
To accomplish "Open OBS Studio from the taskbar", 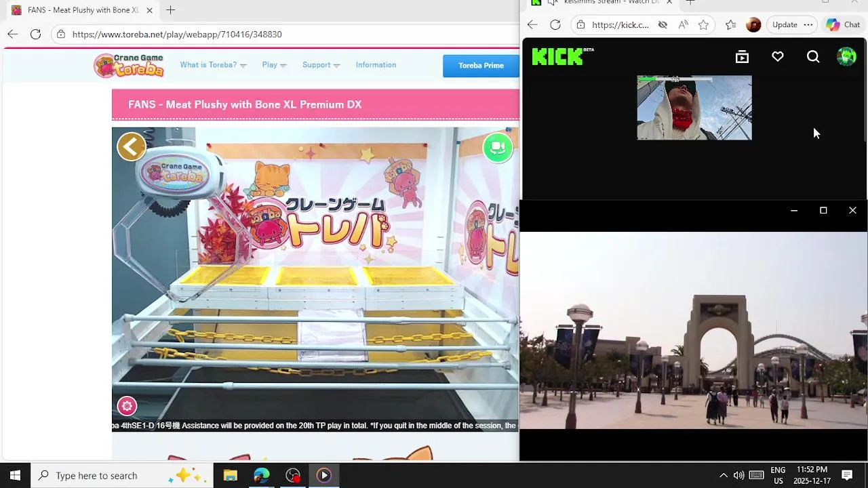I will click(x=293, y=475).
